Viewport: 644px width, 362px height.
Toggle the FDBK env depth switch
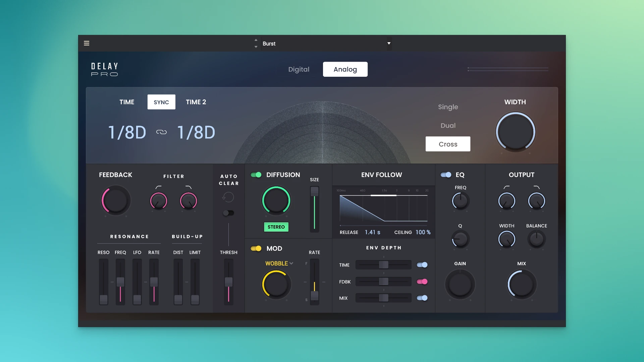[422, 282]
